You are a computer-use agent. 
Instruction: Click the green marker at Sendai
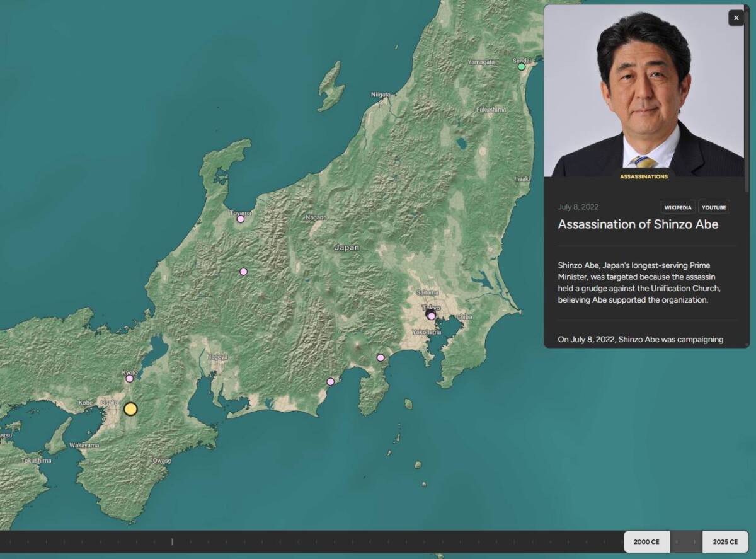tap(522, 66)
